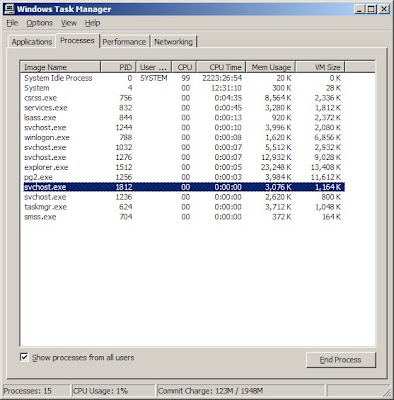Image resolution: width=394 pixels, height=400 pixels.
Task: Select the services.exe process
Action: tap(182, 108)
